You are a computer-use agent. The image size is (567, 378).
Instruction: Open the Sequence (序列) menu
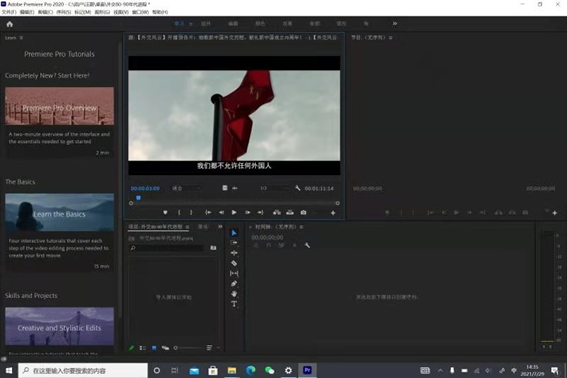coord(64,12)
